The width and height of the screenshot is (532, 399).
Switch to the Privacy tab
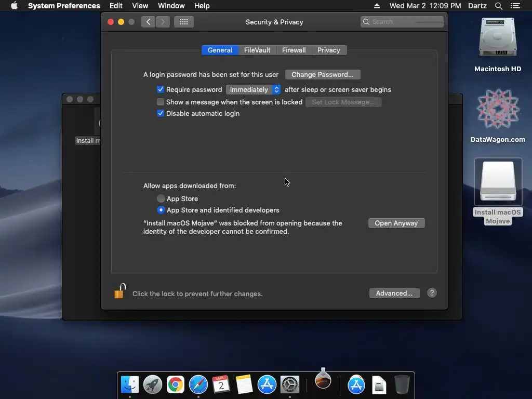[x=329, y=50]
